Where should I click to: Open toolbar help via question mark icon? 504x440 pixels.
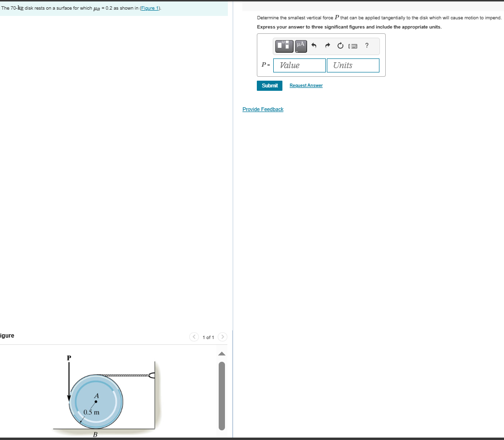[x=366, y=46]
